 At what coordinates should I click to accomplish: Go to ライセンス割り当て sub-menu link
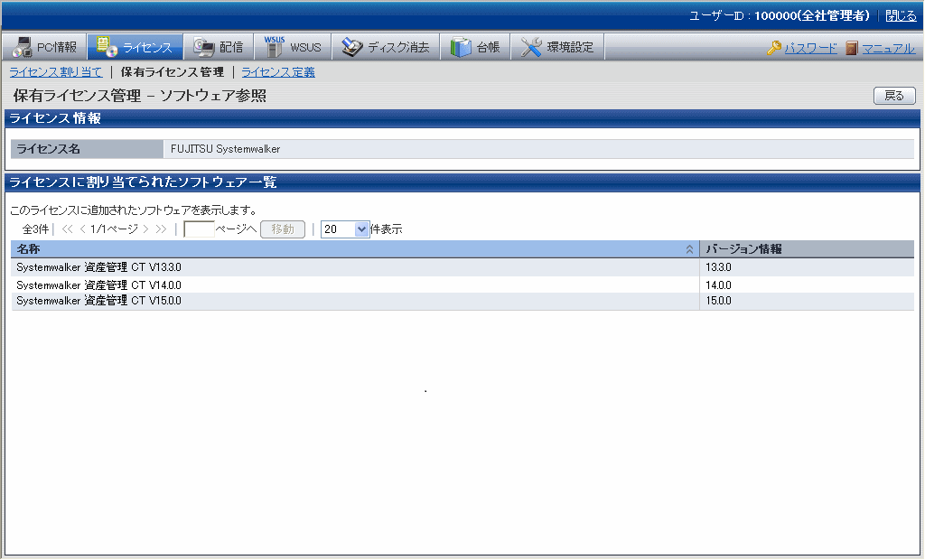pos(56,72)
